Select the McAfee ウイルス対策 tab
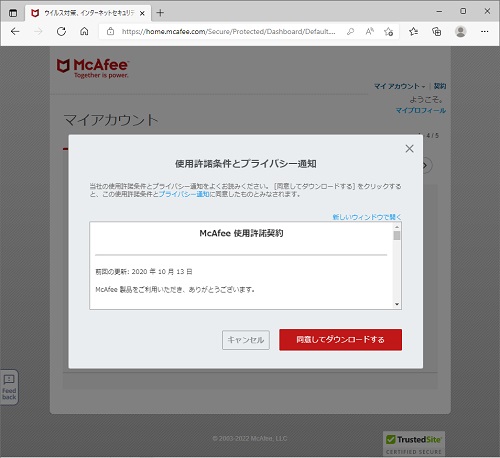The image size is (500, 458). (88, 13)
